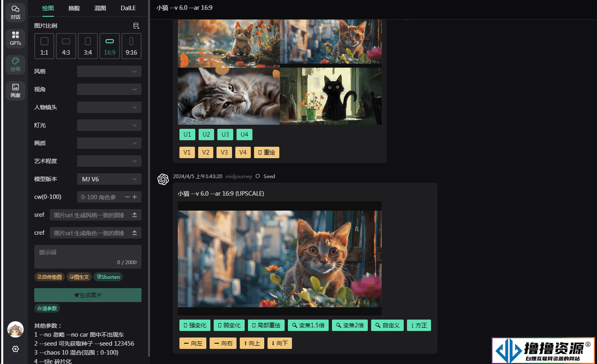
Task: Click the 自传垫图 button
Action: click(x=49, y=277)
